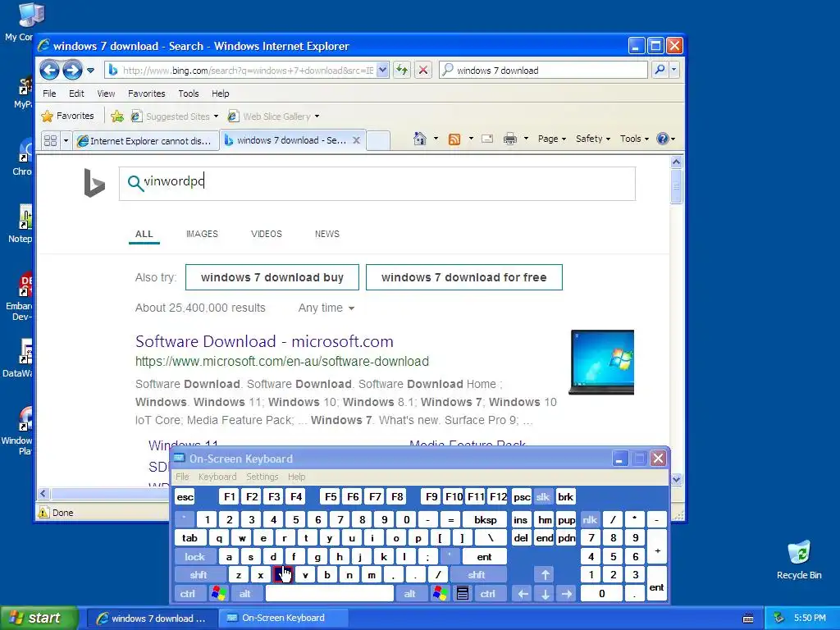840x630 pixels.
Task: Click the esc key on On-Screen Keyboard
Action: [x=185, y=497]
